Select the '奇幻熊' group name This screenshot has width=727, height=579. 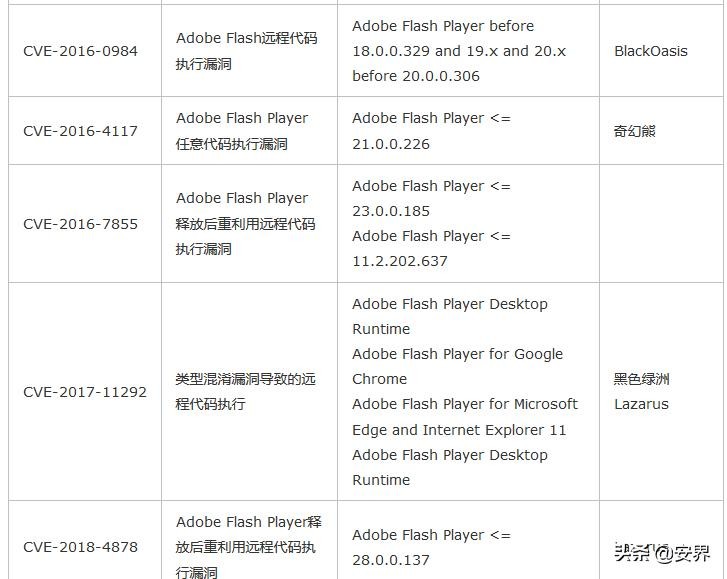tap(635, 131)
